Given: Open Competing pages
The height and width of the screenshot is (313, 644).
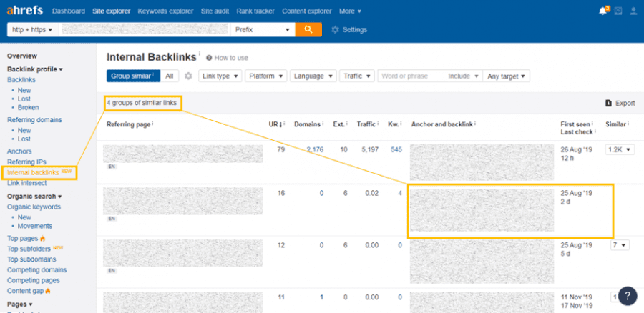Looking at the screenshot, I should point(33,280).
